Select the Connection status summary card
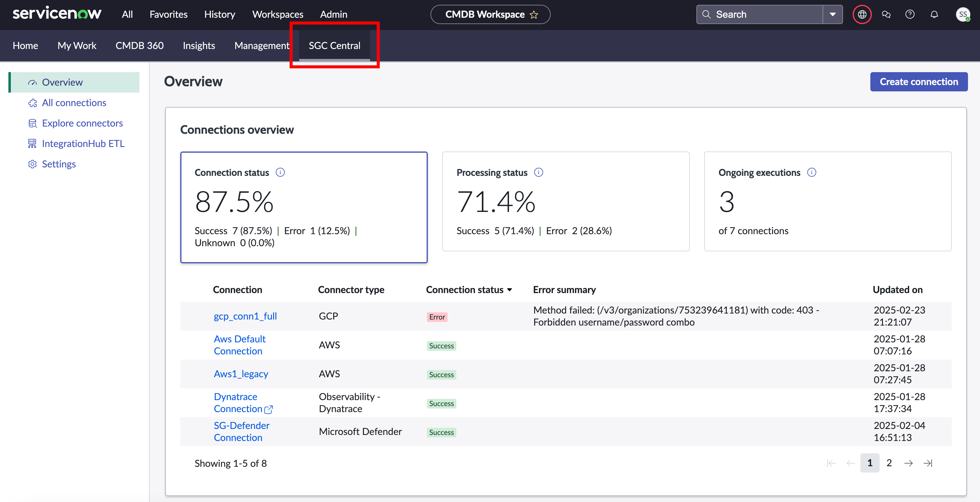980x502 pixels. point(304,207)
